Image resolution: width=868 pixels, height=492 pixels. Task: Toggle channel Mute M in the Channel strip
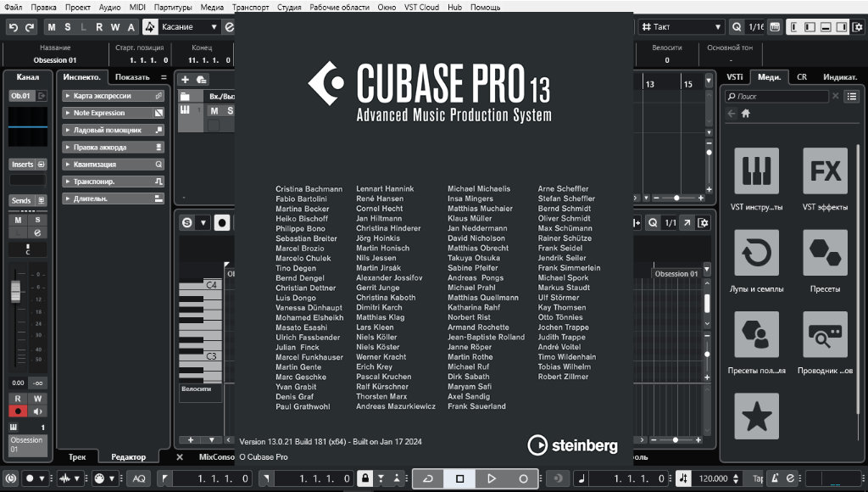point(18,220)
